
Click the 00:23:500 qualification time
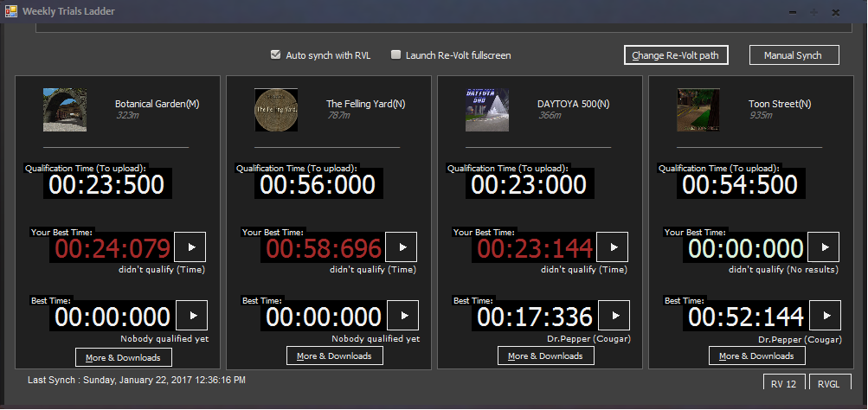click(106, 185)
